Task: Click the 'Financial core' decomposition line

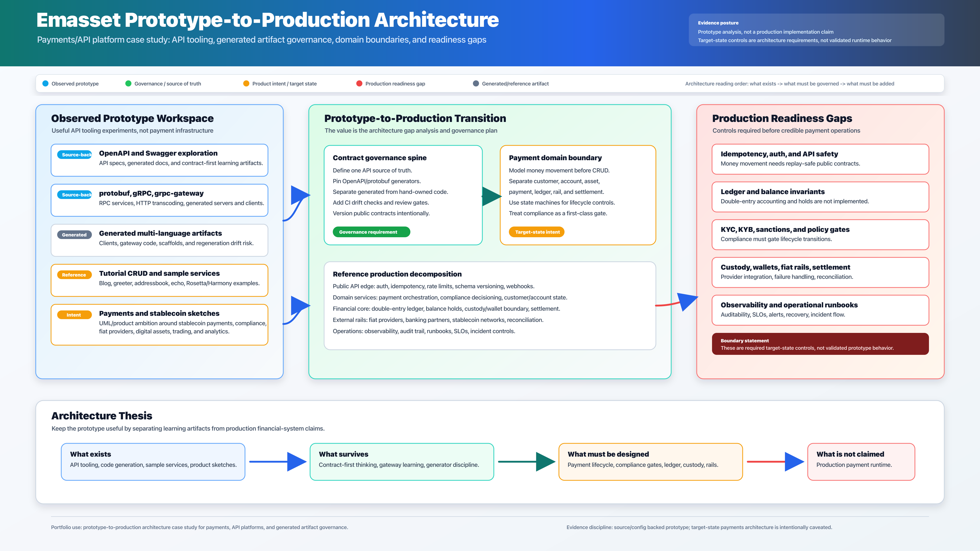Action: click(446, 309)
